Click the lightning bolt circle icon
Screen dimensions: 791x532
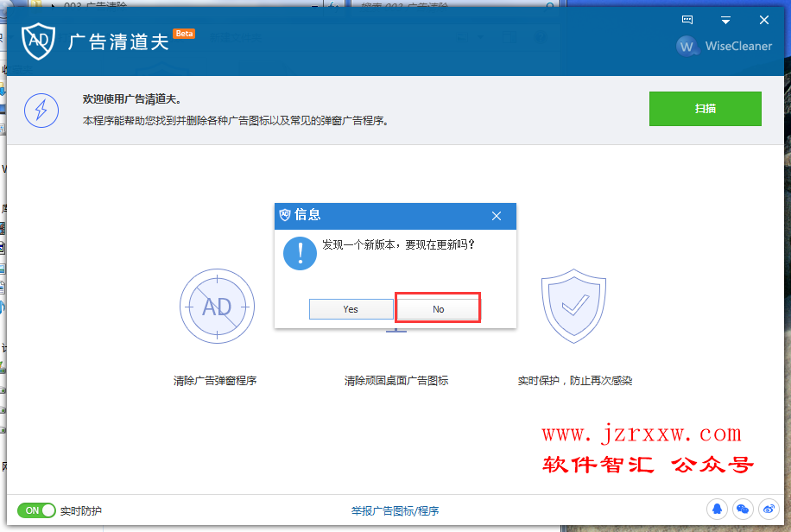point(41,111)
